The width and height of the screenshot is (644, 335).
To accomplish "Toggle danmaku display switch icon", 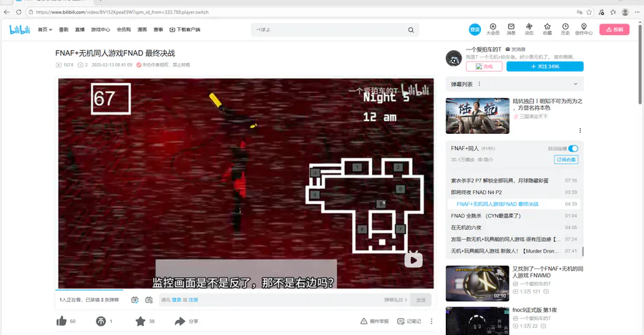I will point(135,300).
